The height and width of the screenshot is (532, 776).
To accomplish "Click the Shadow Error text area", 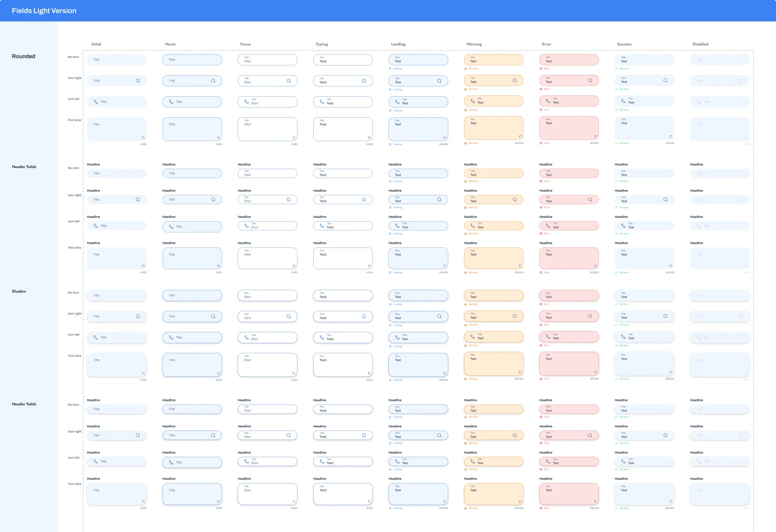I will click(x=569, y=363).
